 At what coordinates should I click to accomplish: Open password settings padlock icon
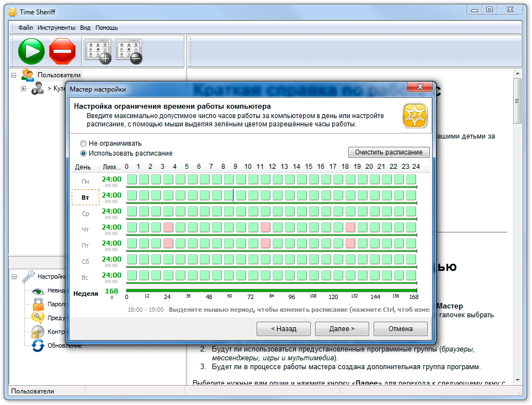pos(38,304)
